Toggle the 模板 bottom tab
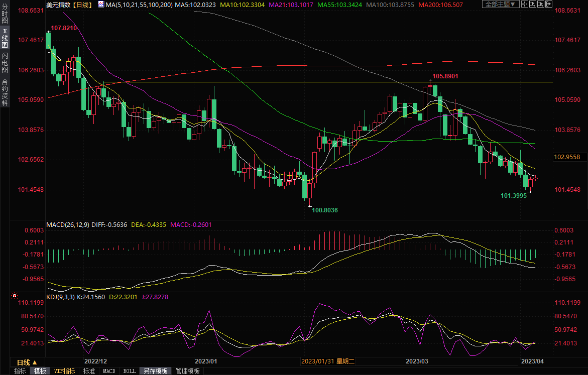 click(40, 371)
